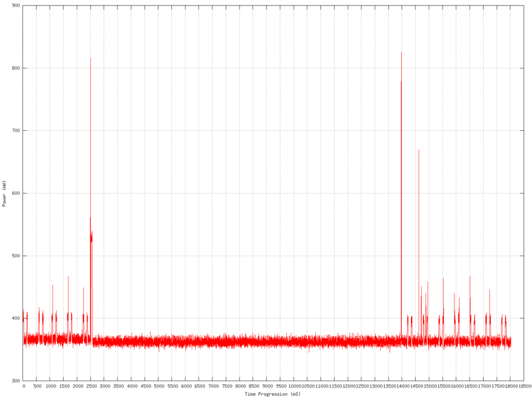This screenshot has height=398, width=532.
Task: Click the 700 tick label on the y-axis
Action: coord(16,131)
